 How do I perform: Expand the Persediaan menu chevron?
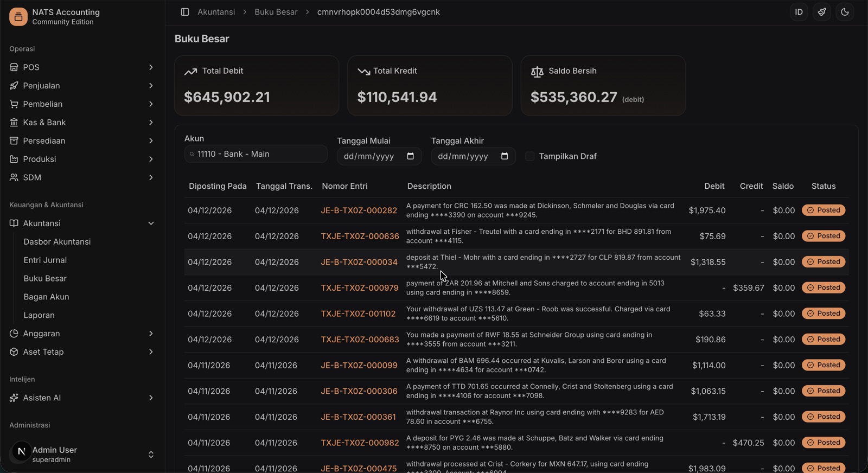[151, 141]
